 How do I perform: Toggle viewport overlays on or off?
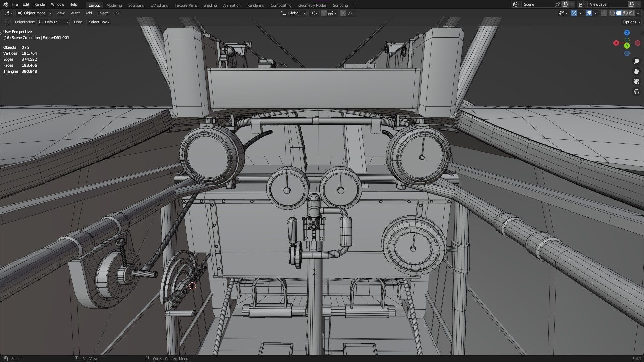[x=589, y=13]
